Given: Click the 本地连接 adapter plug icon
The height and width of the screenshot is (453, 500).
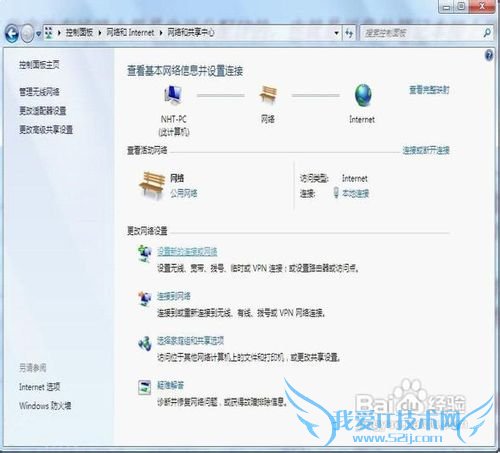Looking at the screenshot, I should (336, 193).
